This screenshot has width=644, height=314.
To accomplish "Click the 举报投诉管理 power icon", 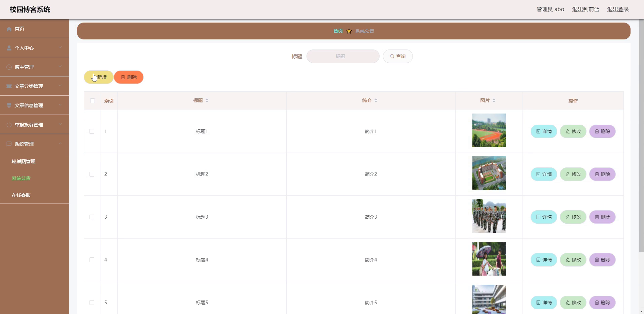I will 9,125.
